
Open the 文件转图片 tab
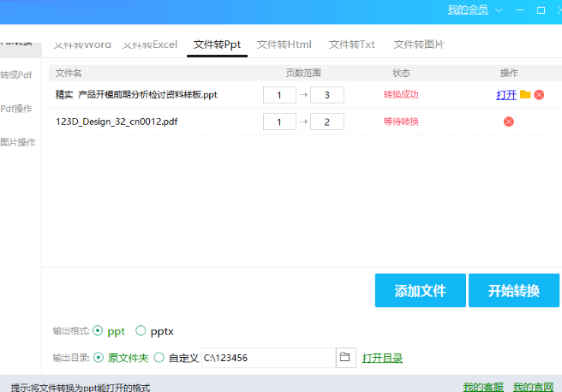tap(418, 45)
